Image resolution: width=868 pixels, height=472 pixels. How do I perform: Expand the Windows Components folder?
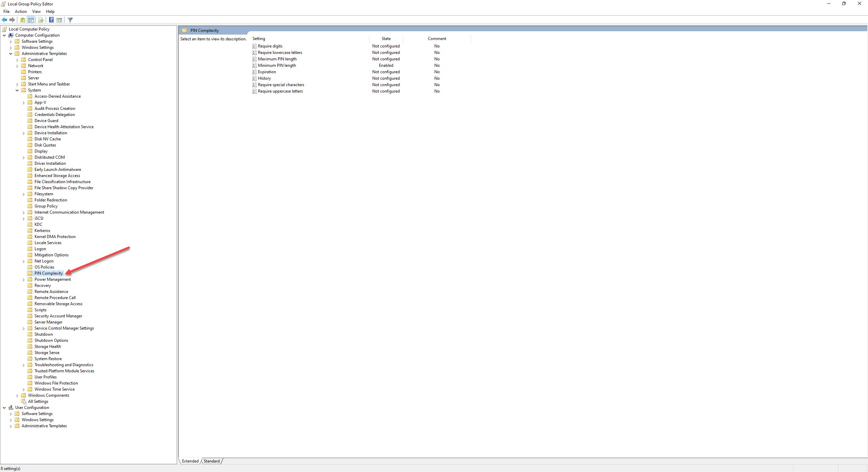(x=17, y=396)
